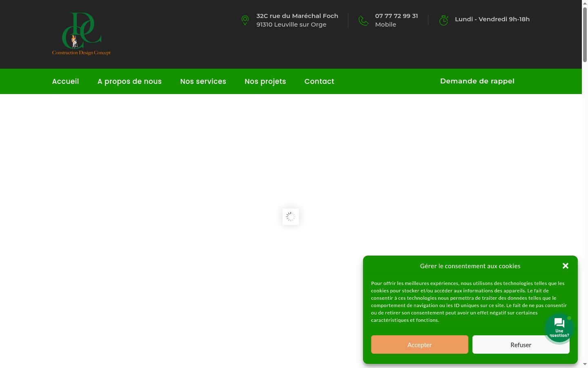
Task: Navigate to the Contact page
Action: tap(319, 81)
